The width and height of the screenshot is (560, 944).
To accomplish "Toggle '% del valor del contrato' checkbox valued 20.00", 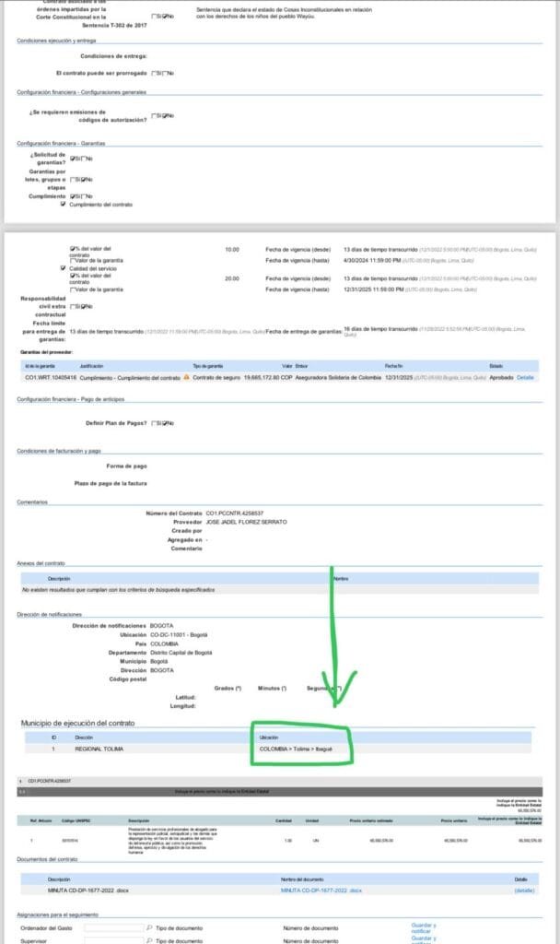I will pyautogui.click(x=73, y=276).
